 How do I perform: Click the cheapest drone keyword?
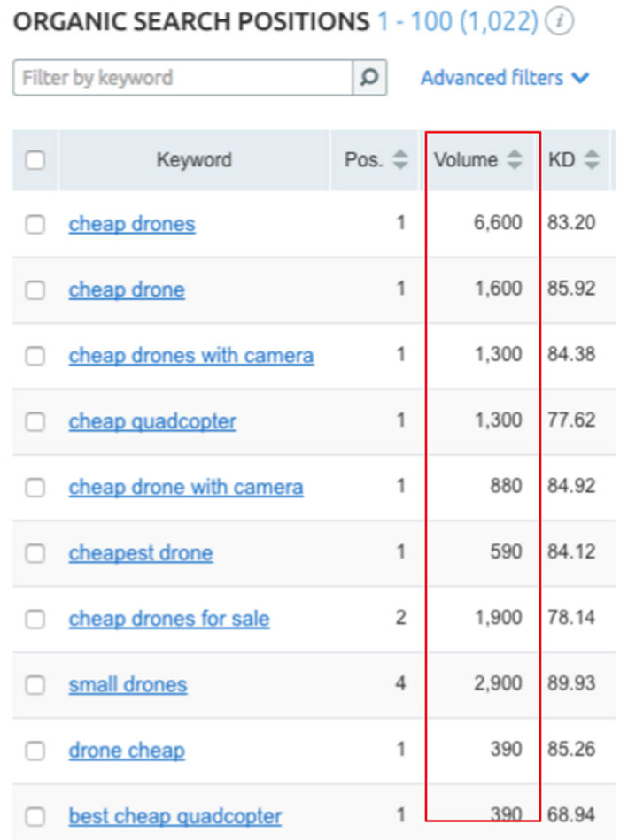pos(140,552)
